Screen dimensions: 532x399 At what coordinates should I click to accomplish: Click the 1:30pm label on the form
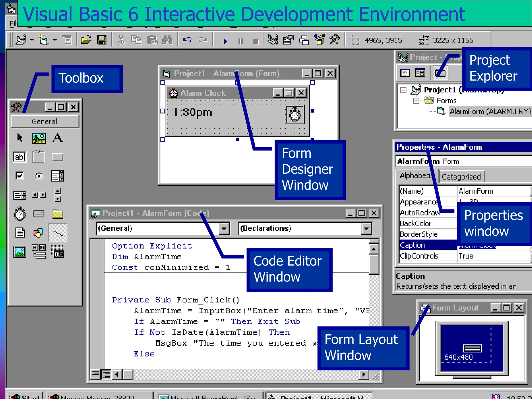(x=192, y=112)
